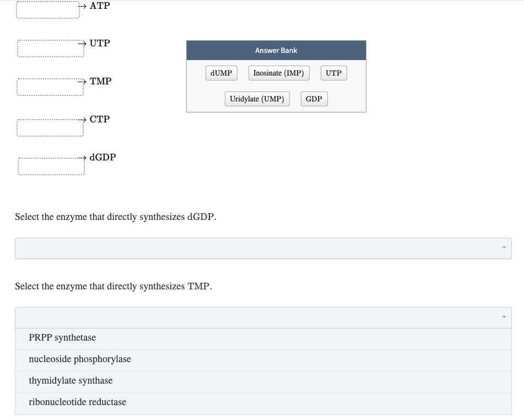
Task: Select nucleoside phosphorylase from the list
Action: click(80, 359)
